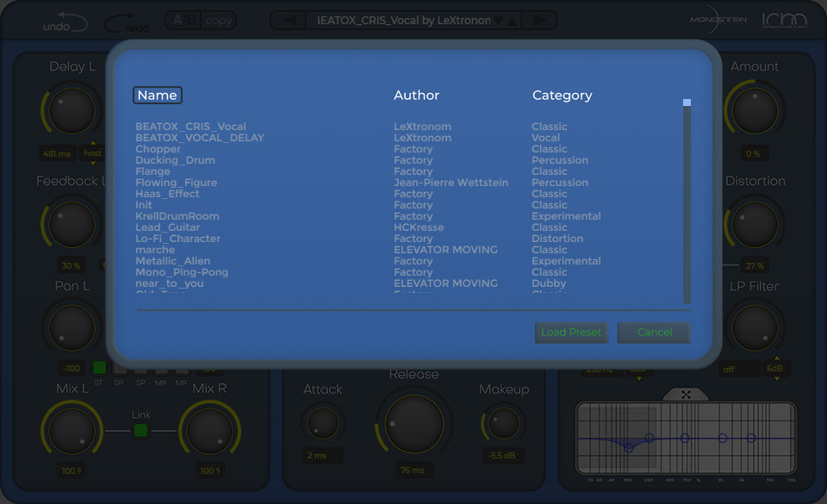Click the Monostein logo

tap(718, 22)
